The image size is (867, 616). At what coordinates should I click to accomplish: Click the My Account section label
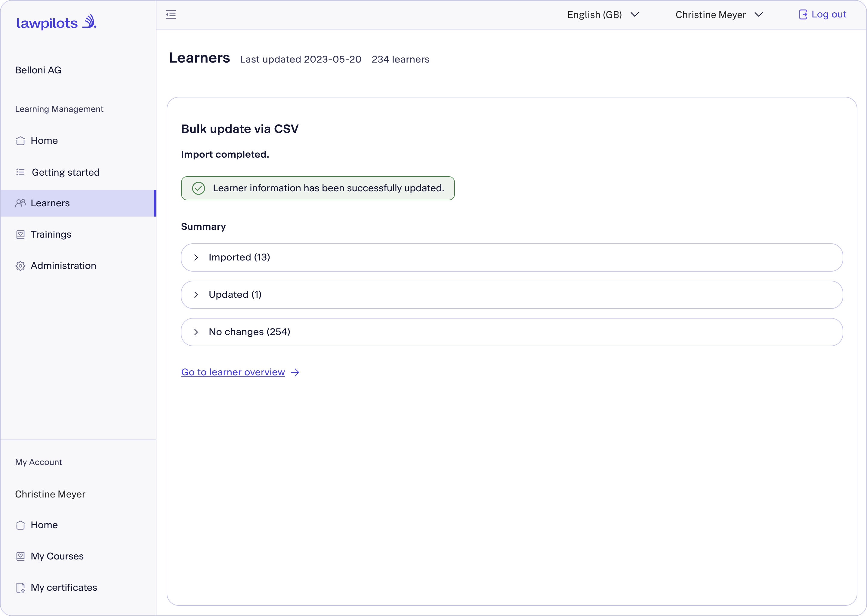pyautogui.click(x=39, y=462)
